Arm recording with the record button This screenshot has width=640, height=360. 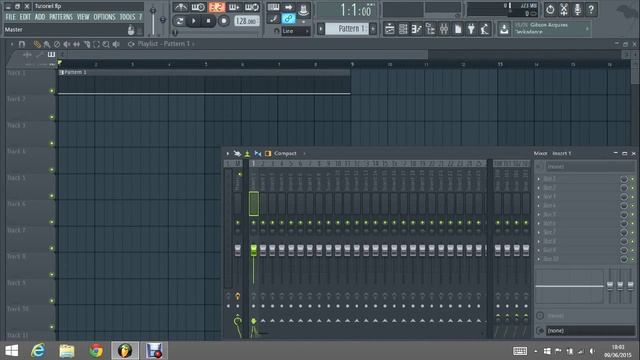pos(223,20)
